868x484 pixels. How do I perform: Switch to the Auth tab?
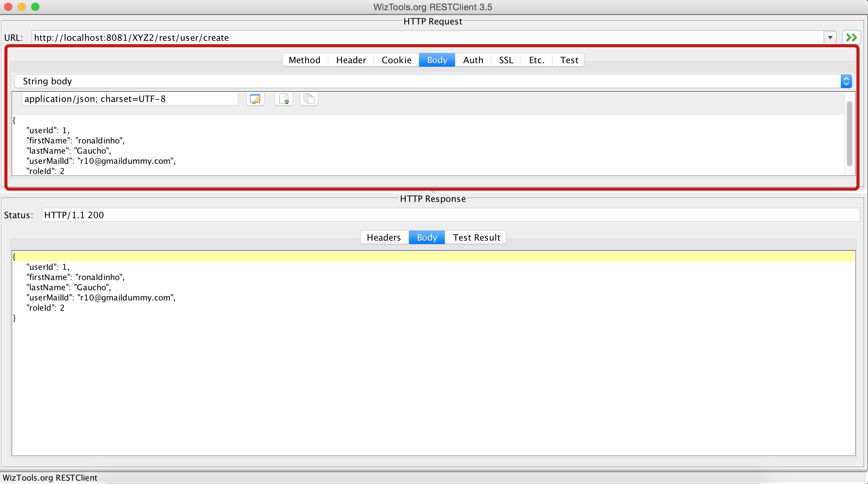(x=473, y=60)
